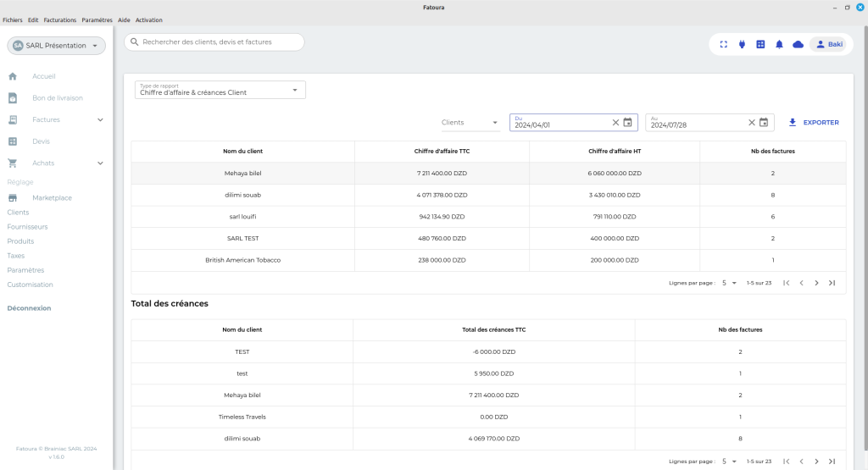This screenshot has width=868, height=470.
Task: Open the Facturations menu
Action: (x=60, y=19)
